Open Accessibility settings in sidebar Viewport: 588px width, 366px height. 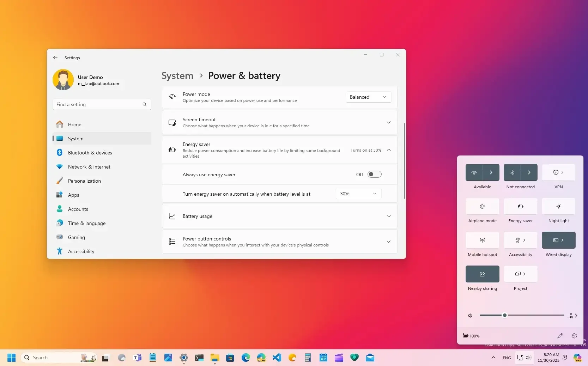coord(102,251)
